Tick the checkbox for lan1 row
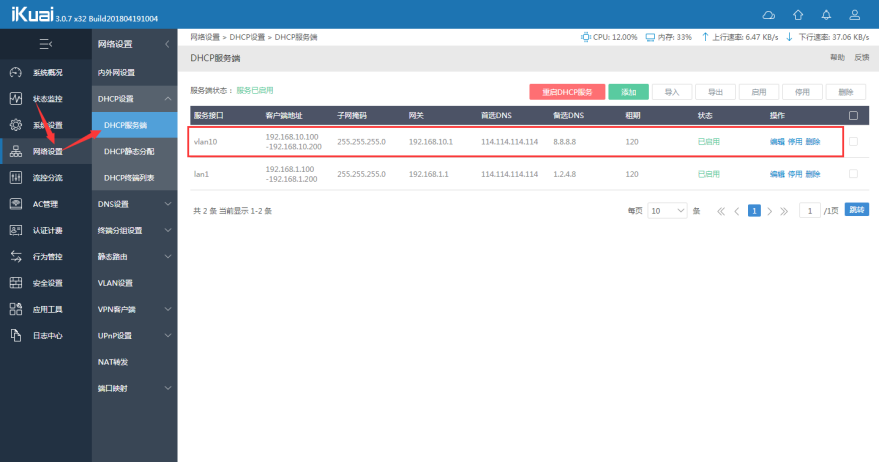The width and height of the screenshot is (879, 462). (x=853, y=174)
